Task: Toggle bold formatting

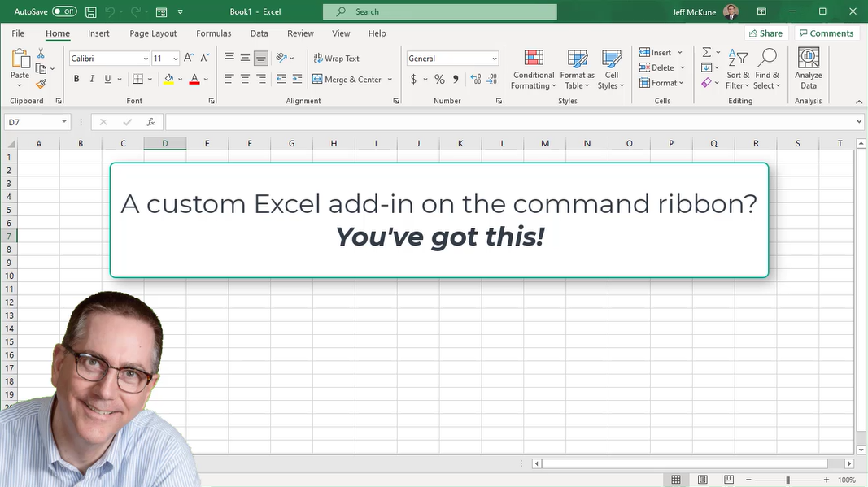Action: tap(76, 79)
